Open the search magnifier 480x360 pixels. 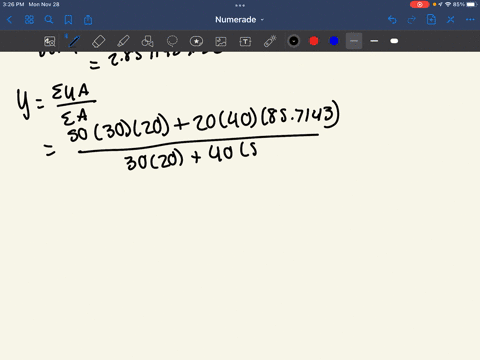49,20
